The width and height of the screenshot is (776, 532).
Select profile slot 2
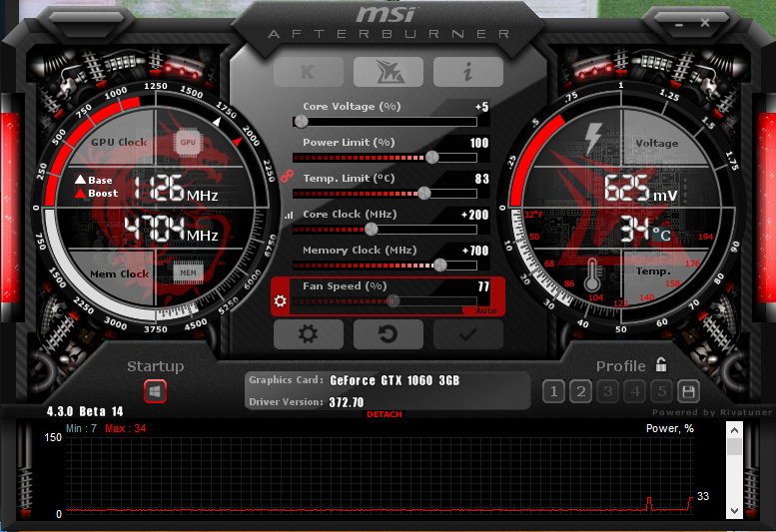coord(581,392)
